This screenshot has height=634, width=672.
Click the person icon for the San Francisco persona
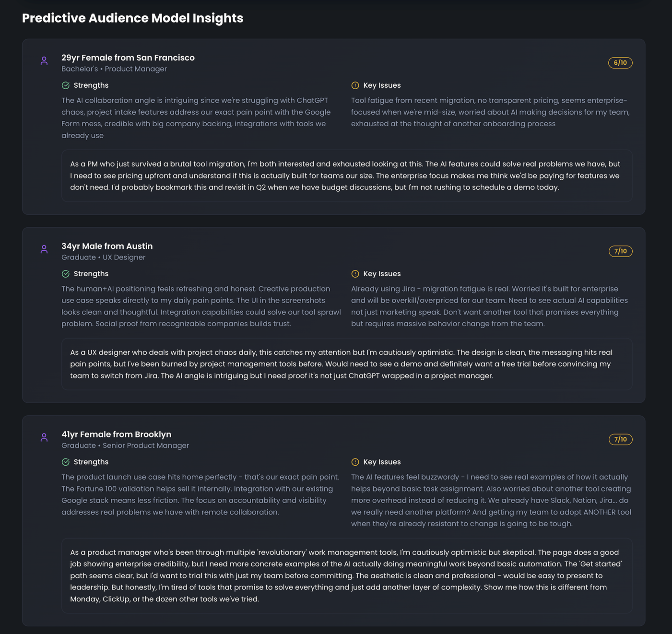pyautogui.click(x=44, y=61)
